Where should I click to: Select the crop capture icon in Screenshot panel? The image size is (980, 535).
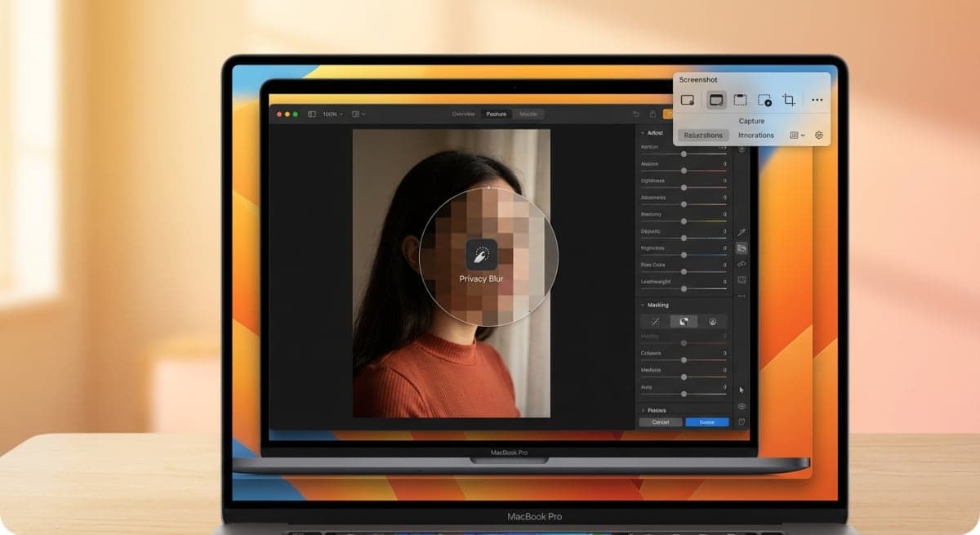pyautogui.click(x=789, y=100)
